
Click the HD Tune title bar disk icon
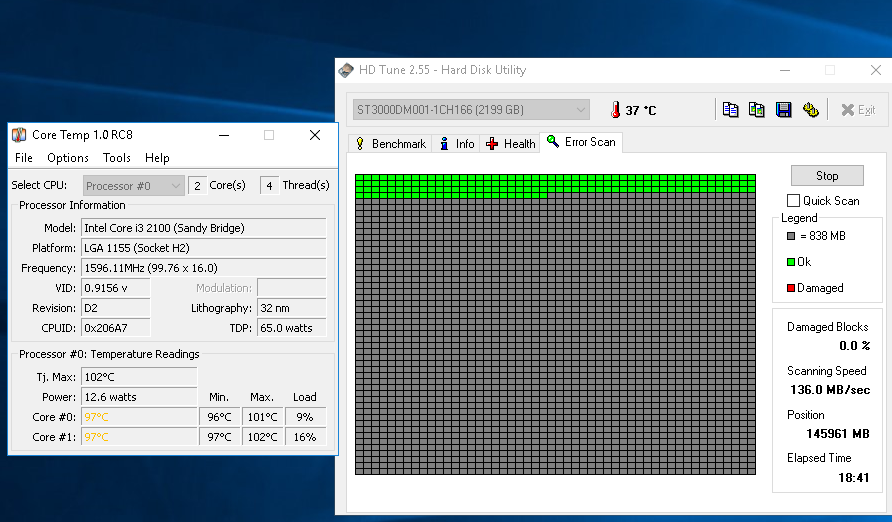346,70
